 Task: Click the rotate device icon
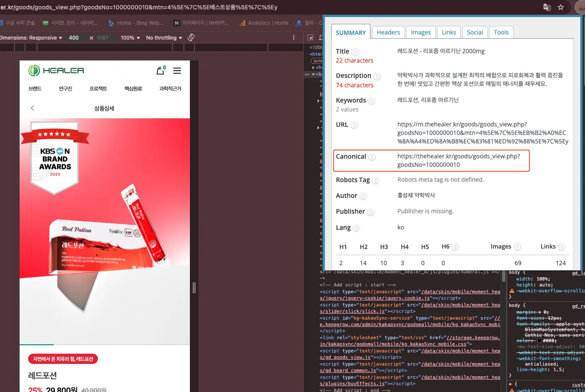tap(191, 37)
